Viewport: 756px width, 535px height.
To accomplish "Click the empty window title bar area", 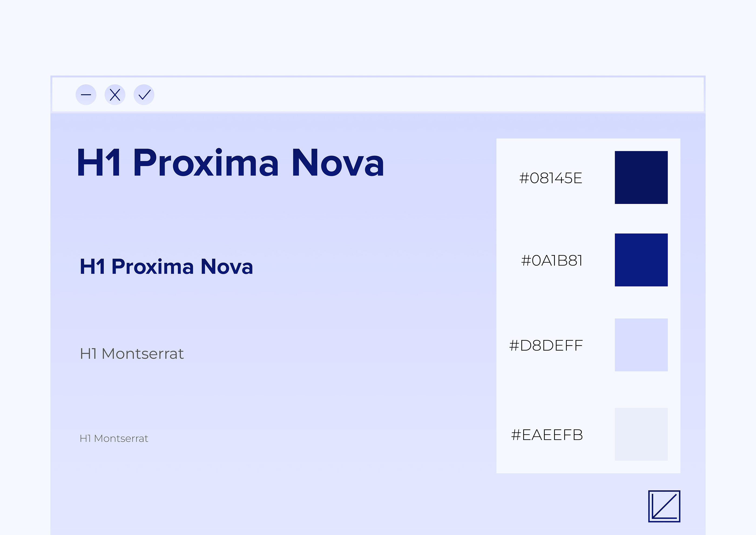I will tap(428, 95).
